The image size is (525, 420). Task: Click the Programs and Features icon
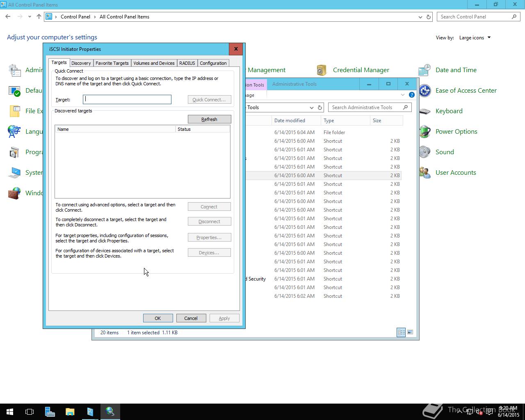(x=14, y=152)
